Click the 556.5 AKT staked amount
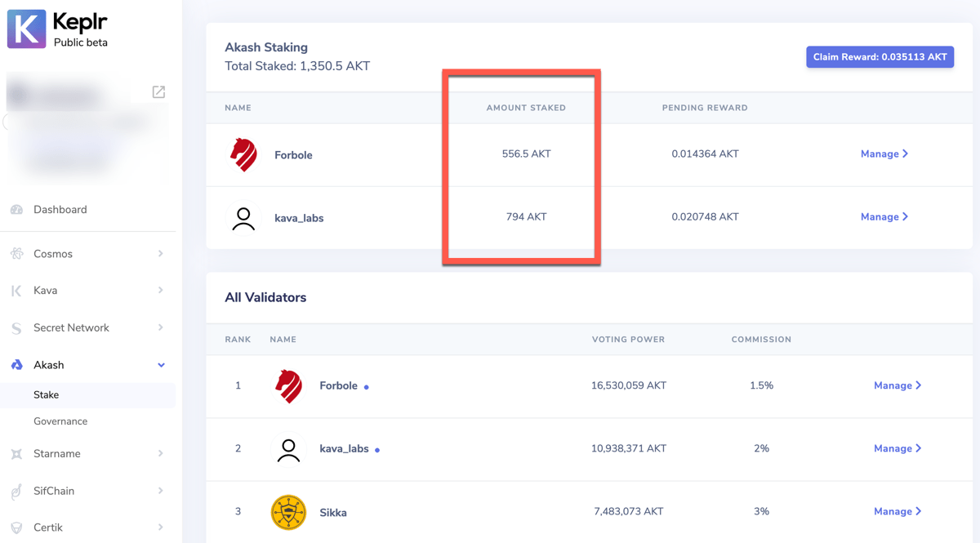This screenshot has width=980, height=543. (526, 154)
